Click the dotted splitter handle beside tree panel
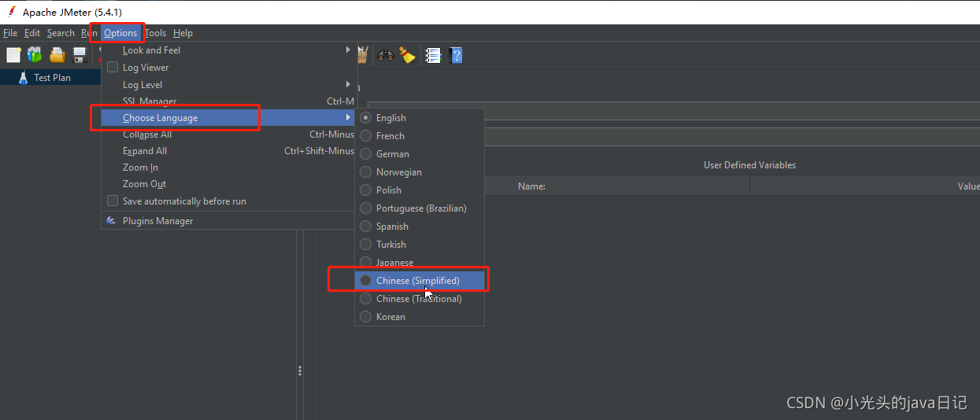 click(299, 370)
